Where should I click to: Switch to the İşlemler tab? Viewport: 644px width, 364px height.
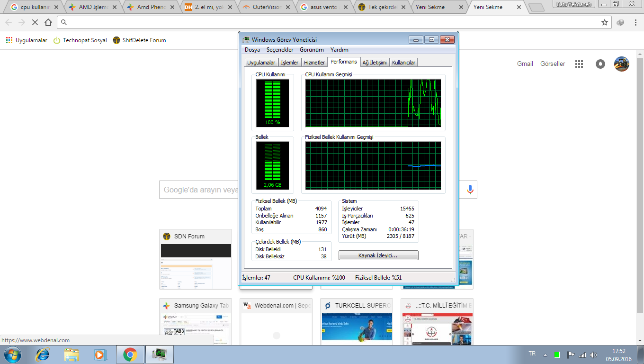(290, 63)
